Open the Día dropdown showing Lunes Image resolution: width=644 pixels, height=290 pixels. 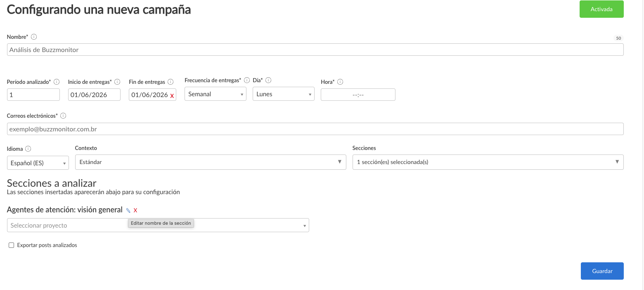click(284, 94)
